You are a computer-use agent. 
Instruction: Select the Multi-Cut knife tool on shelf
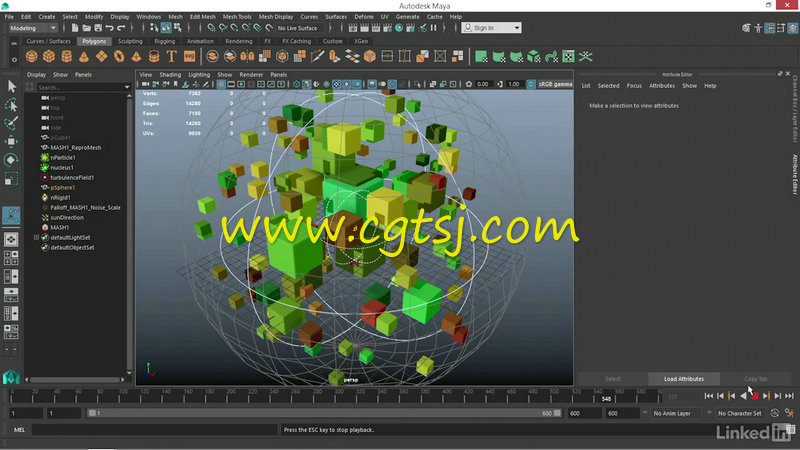pyautogui.click(x=317, y=56)
